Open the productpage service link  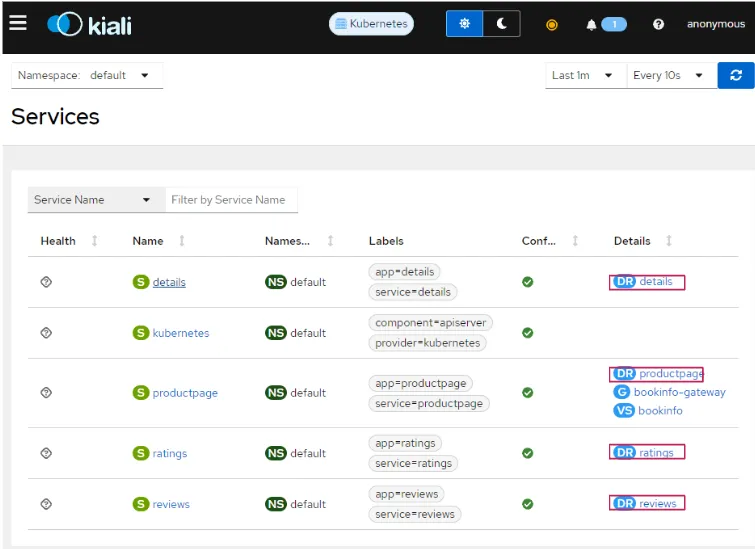[185, 393]
